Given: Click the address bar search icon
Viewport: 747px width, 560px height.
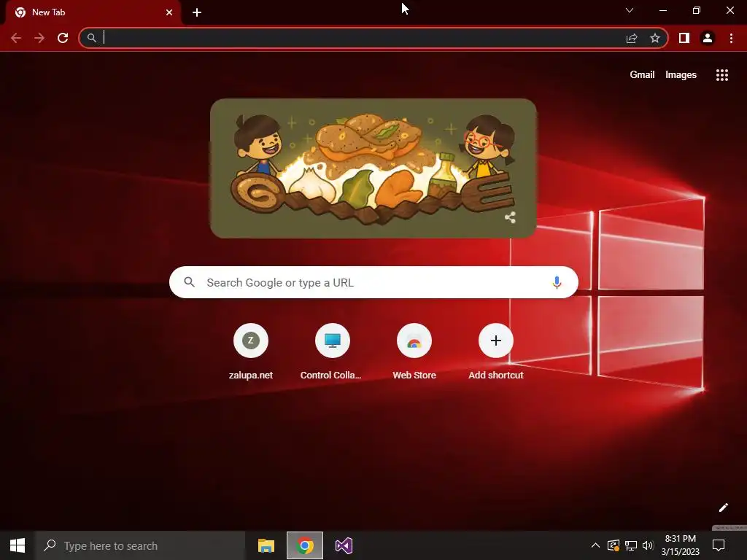Looking at the screenshot, I should click(x=92, y=38).
